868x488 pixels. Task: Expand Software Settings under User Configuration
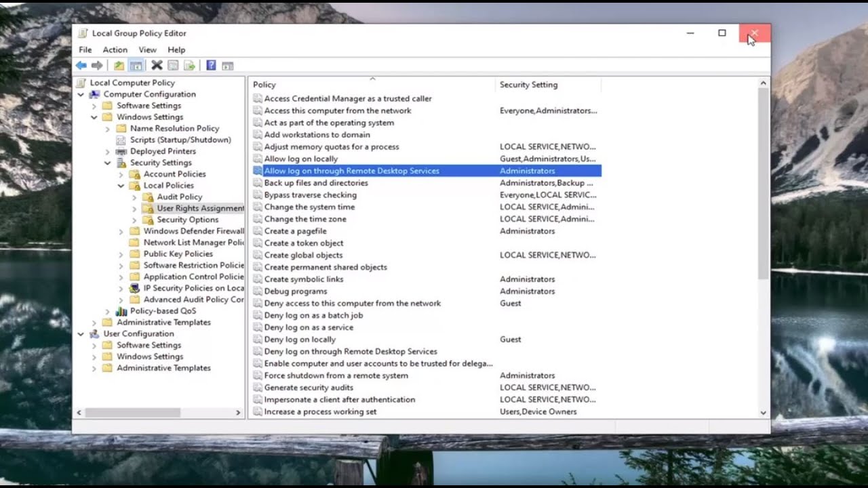(x=94, y=345)
